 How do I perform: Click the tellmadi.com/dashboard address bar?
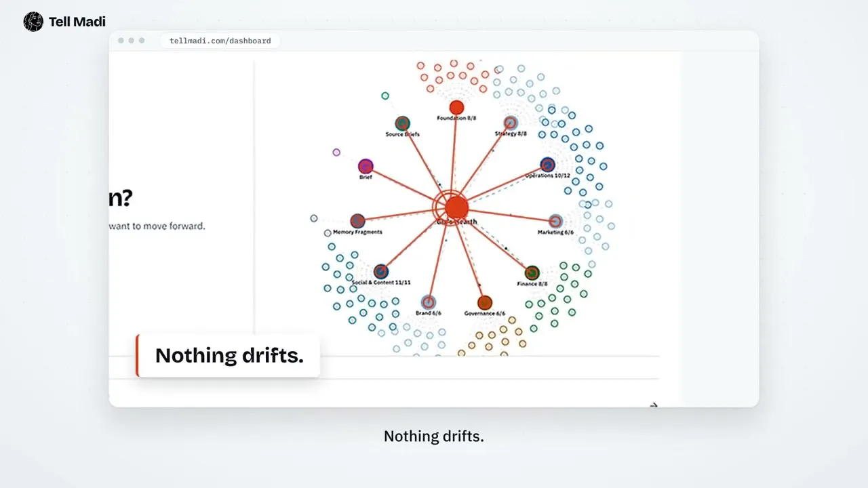220,41
